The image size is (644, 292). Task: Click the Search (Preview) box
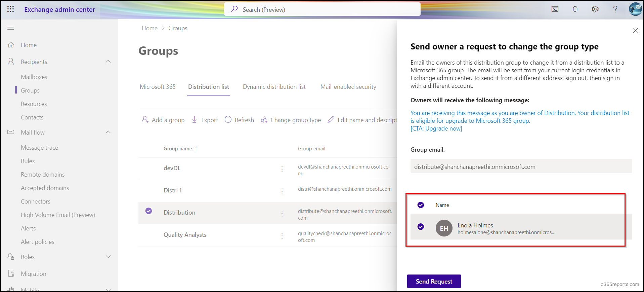(322, 9)
